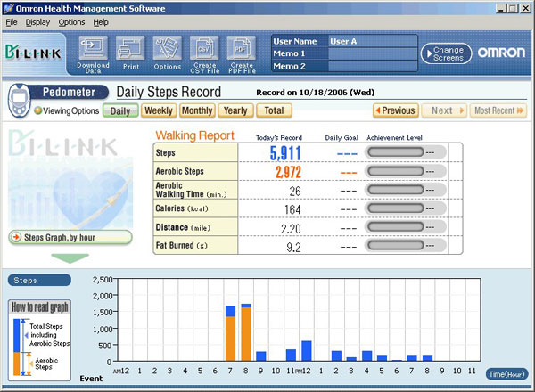535x392 pixels.
Task: Click the aerobic steps value 2,972
Action: pos(288,172)
